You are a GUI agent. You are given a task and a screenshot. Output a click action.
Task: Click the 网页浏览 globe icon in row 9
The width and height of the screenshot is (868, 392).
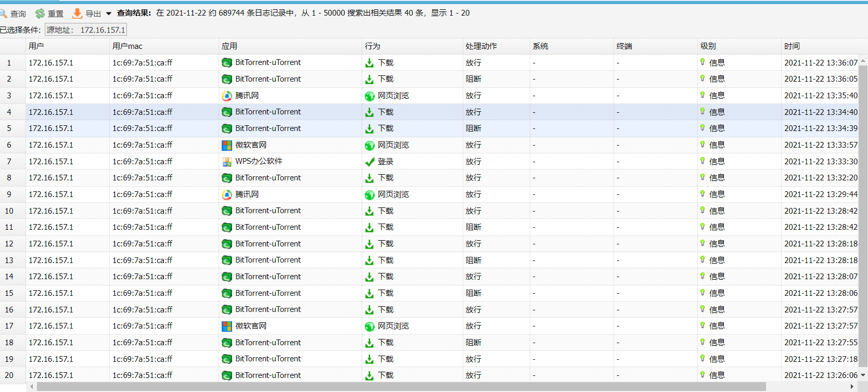[369, 195]
